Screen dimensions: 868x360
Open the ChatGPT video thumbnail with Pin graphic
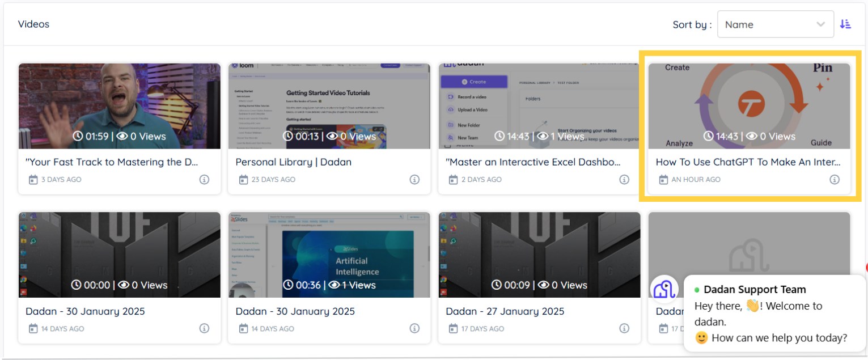749,106
